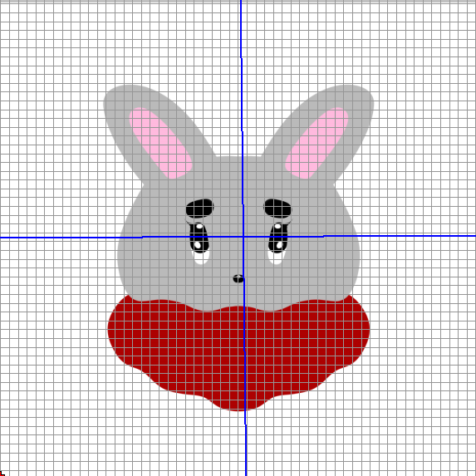Select the horizontal blue guide right of bunny
476x476 pixels.
417,236
